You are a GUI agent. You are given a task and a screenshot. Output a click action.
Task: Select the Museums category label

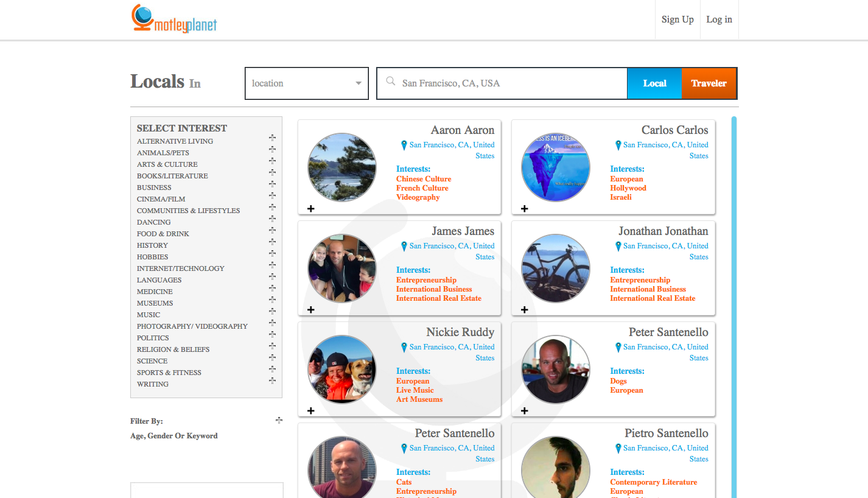[155, 303]
